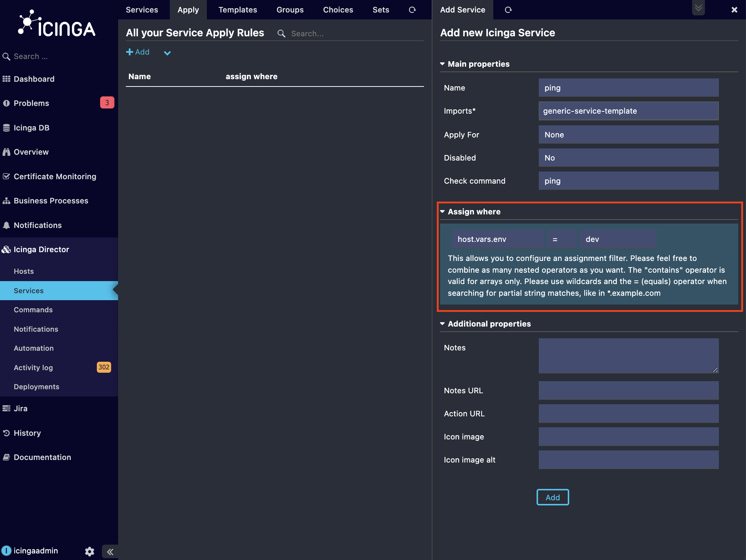Click the Notes text area
The height and width of the screenshot is (560, 746).
click(x=629, y=356)
